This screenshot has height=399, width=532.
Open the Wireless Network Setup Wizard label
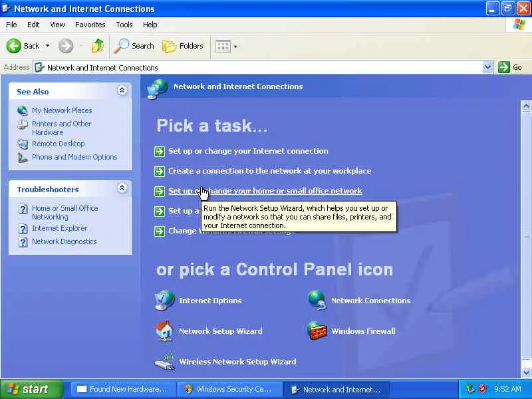pos(237,362)
